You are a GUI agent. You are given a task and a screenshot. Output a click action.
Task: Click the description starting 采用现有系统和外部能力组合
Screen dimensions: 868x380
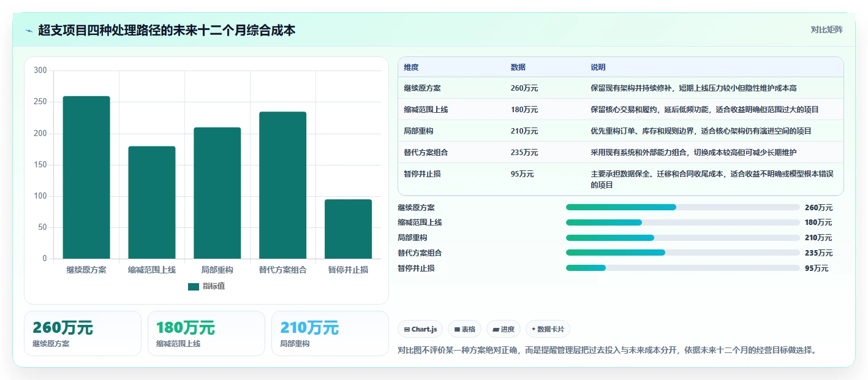[x=693, y=153]
